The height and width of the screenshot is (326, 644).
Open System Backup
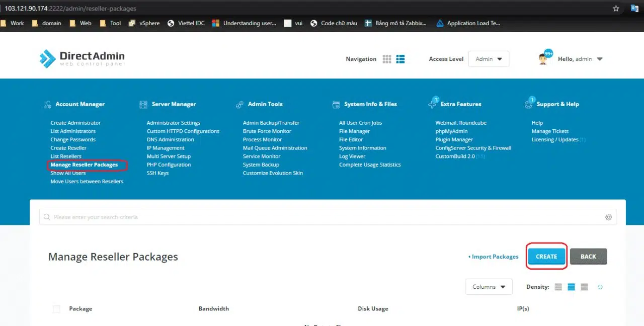pos(261,165)
